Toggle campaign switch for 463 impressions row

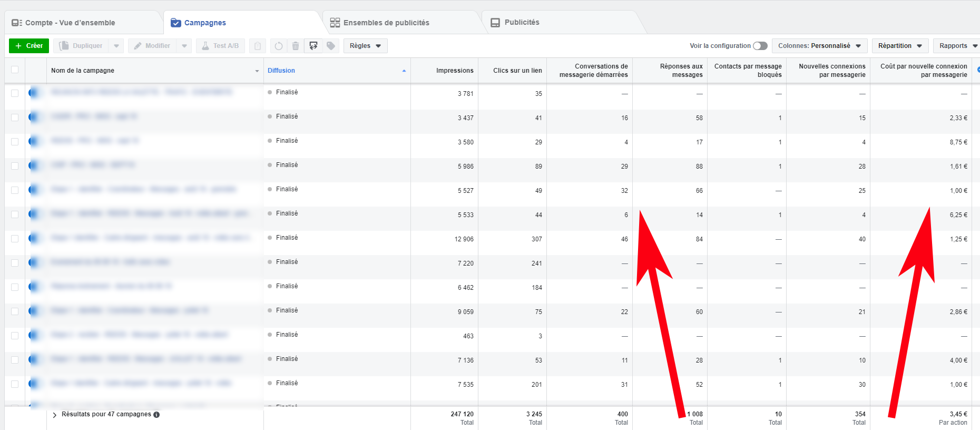coord(35,336)
